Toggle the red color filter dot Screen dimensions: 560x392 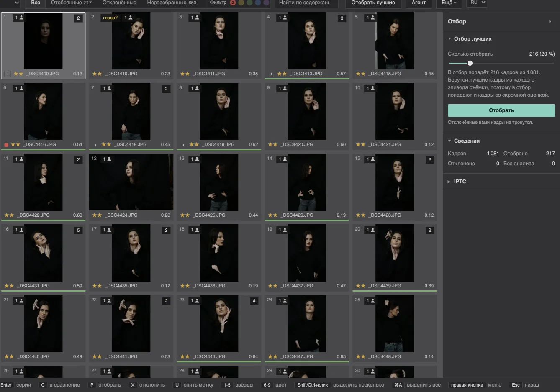(233, 3)
